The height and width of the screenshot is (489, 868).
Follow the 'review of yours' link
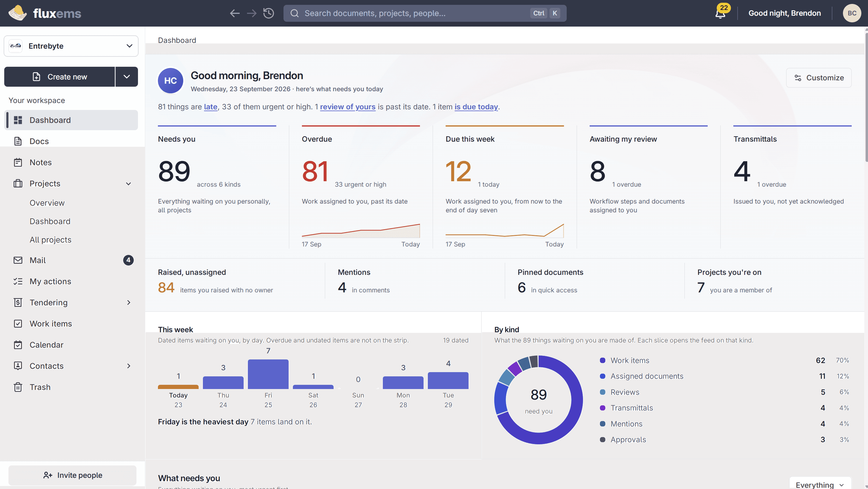348,107
